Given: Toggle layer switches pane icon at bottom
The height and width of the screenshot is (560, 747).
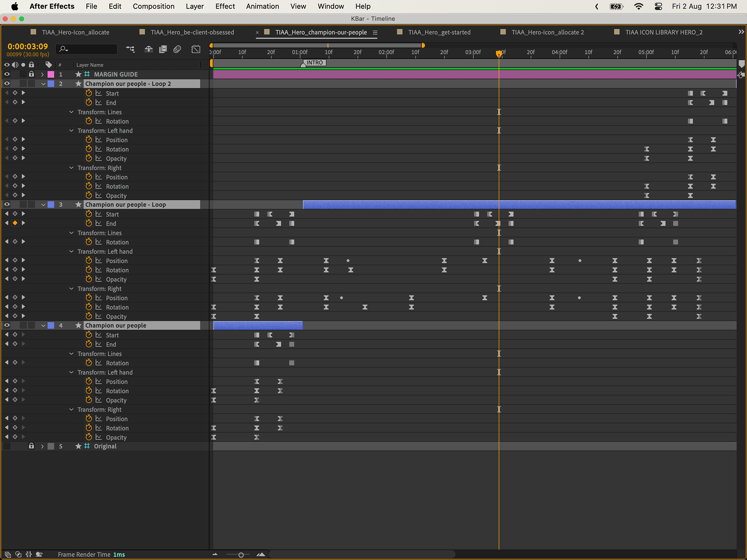Looking at the screenshot, I should coord(8,554).
